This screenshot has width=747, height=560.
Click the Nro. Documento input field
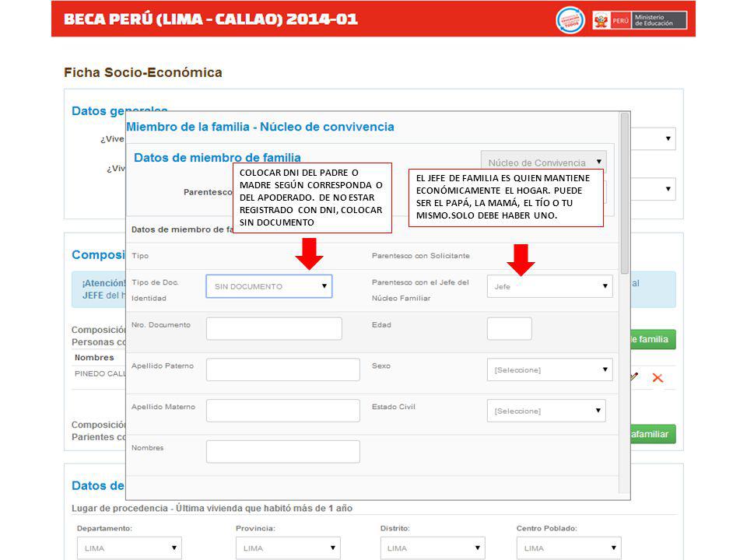point(274,328)
